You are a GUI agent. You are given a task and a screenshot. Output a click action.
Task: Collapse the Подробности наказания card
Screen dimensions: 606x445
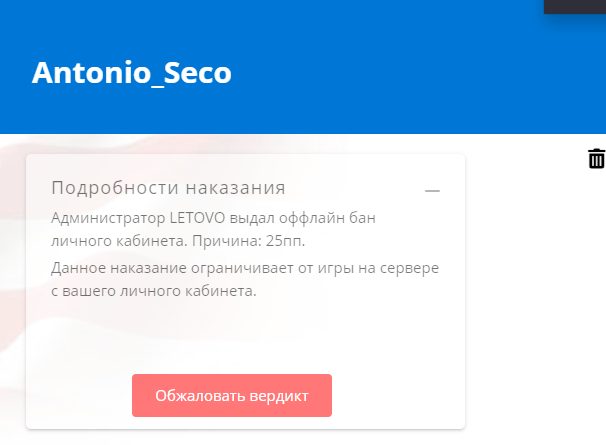[x=432, y=190]
